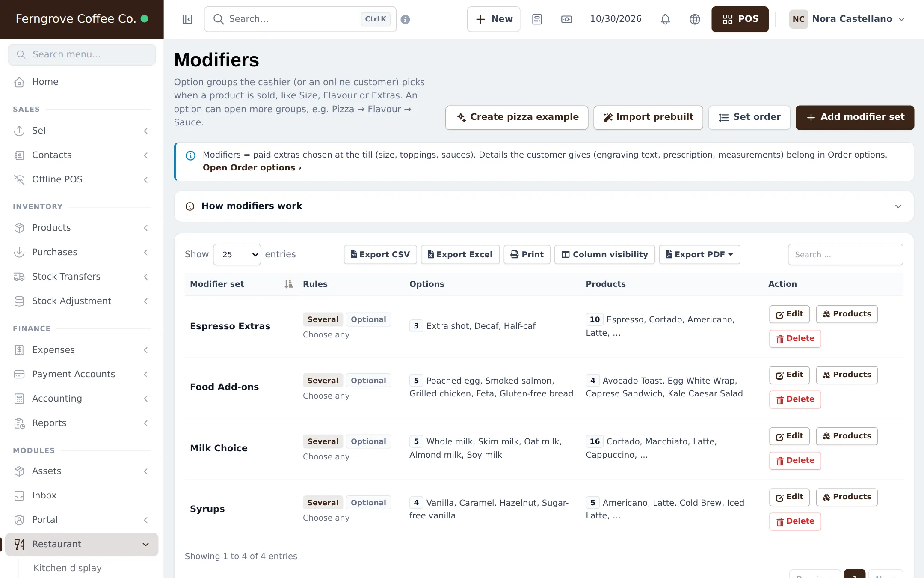This screenshot has height=578, width=924.
Task: Expand the Reports menu
Action: [81, 423]
